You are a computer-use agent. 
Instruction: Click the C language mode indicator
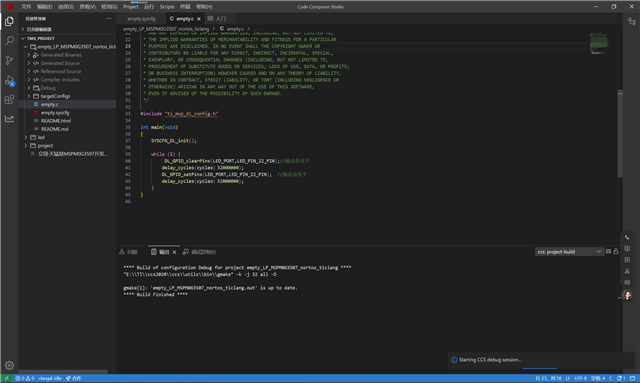(611, 379)
